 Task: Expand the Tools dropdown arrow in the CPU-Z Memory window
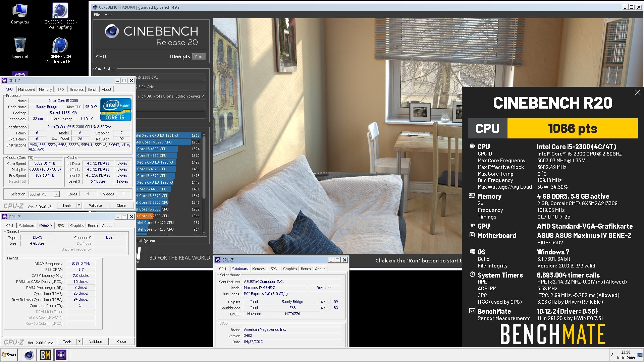[x=79, y=342]
